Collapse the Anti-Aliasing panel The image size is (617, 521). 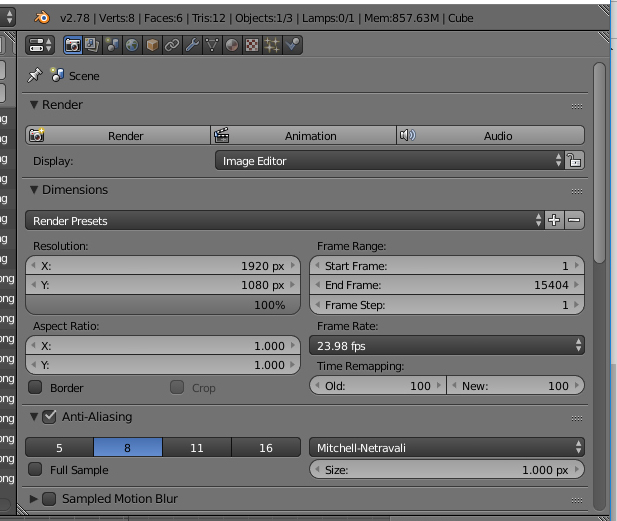pyautogui.click(x=34, y=416)
